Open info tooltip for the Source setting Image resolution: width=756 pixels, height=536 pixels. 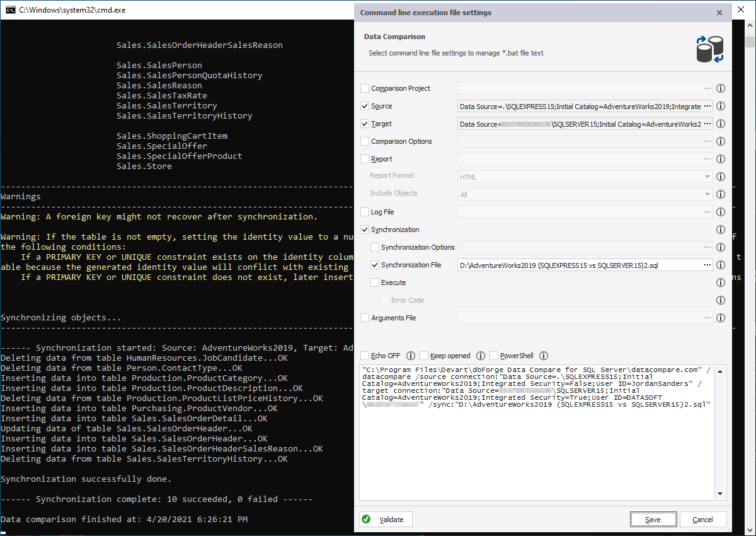pos(720,106)
